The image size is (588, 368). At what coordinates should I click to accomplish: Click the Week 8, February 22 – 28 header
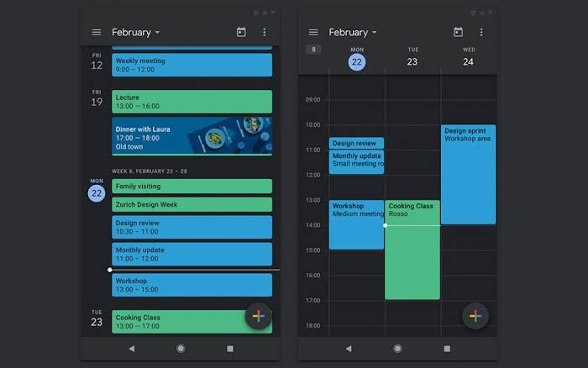[x=150, y=171]
